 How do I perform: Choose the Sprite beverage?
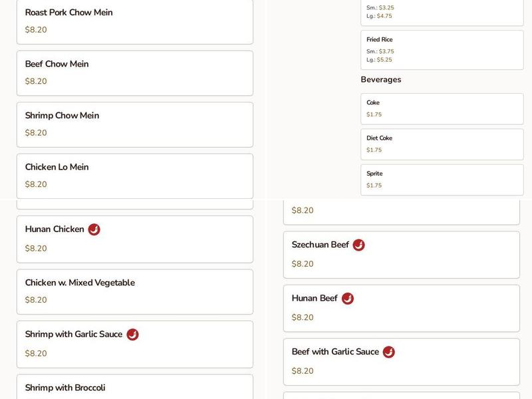click(442, 180)
